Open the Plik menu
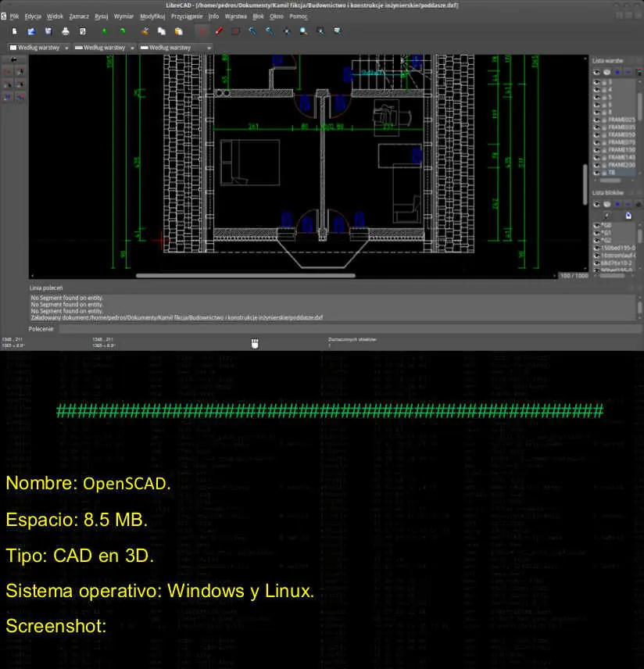The image size is (644, 669). coord(15,16)
